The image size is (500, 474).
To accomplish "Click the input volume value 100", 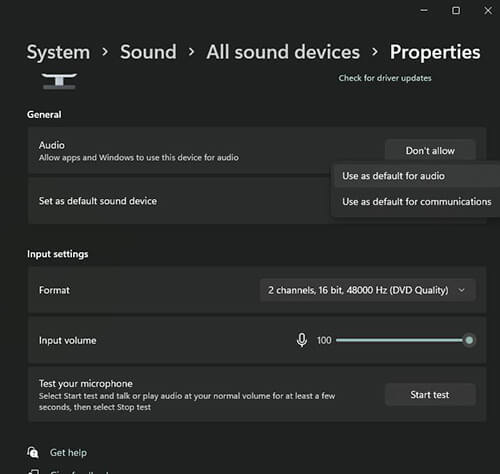I will click(324, 340).
